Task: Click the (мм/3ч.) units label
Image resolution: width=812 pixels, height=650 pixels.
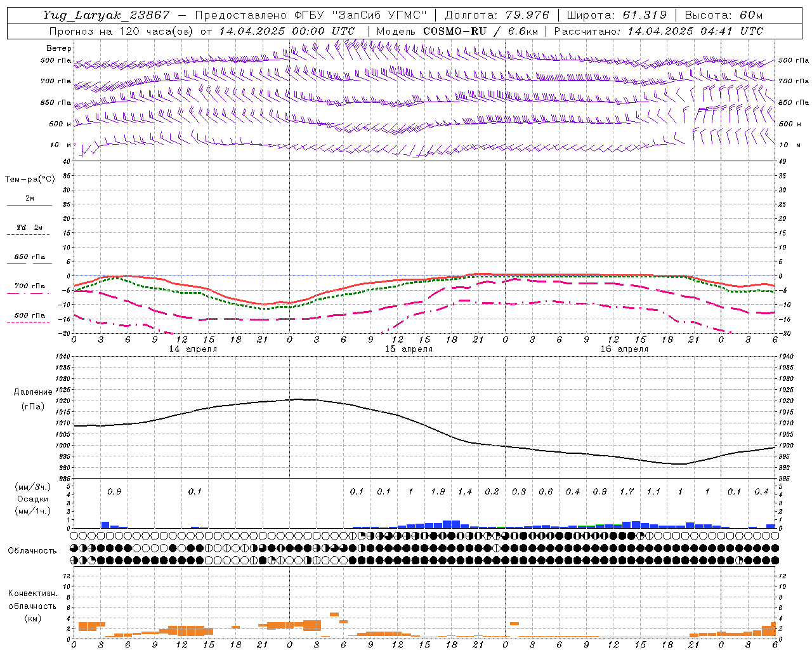Action: (33, 487)
